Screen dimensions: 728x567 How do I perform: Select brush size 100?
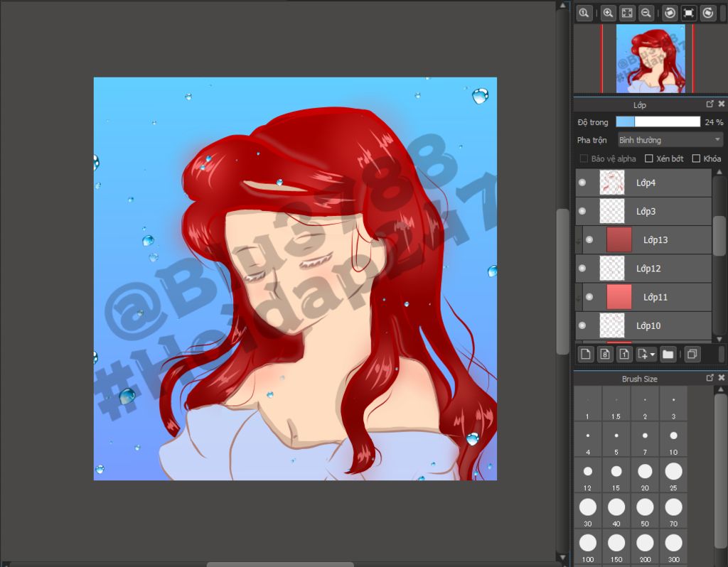tap(587, 547)
